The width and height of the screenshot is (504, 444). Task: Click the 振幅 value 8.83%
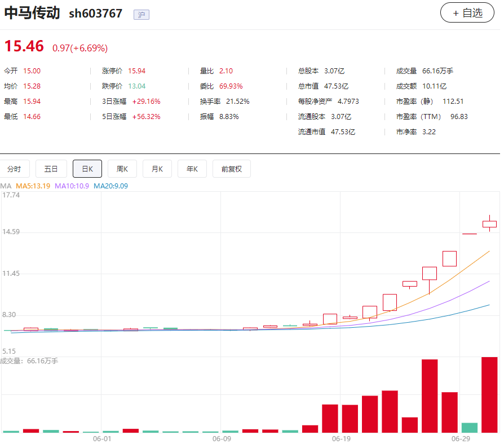coord(229,116)
